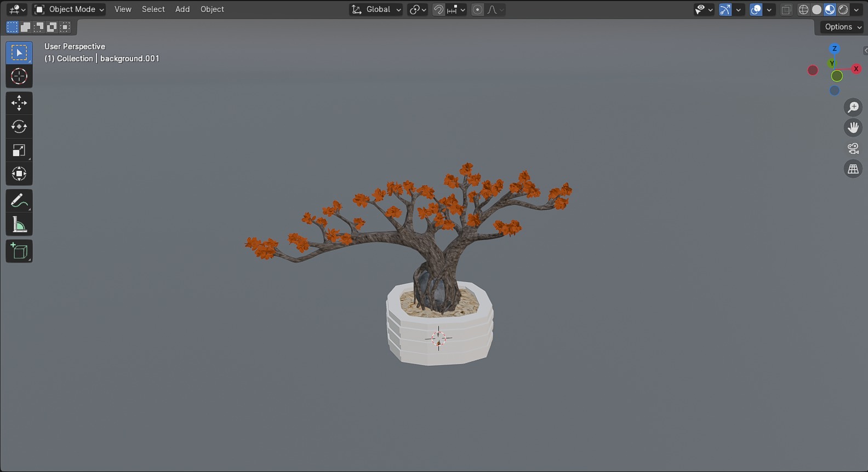The image size is (868, 472).
Task: Expand the viewport shading options arrow
Action: tap(856, 9)
